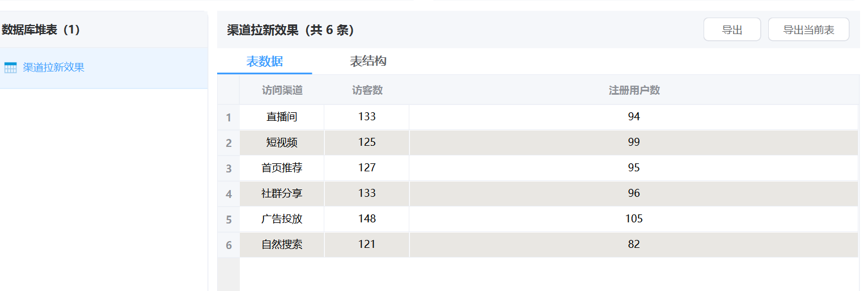This screenshot has height=291, width=868.
Task: Select the 广告投放 cell
Action: click(282, 219)
